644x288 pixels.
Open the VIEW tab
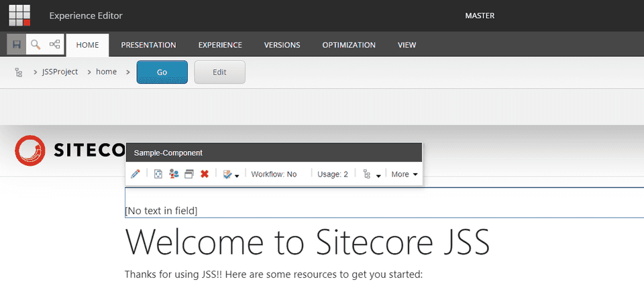pyautogui.click(x=407, y=45)
